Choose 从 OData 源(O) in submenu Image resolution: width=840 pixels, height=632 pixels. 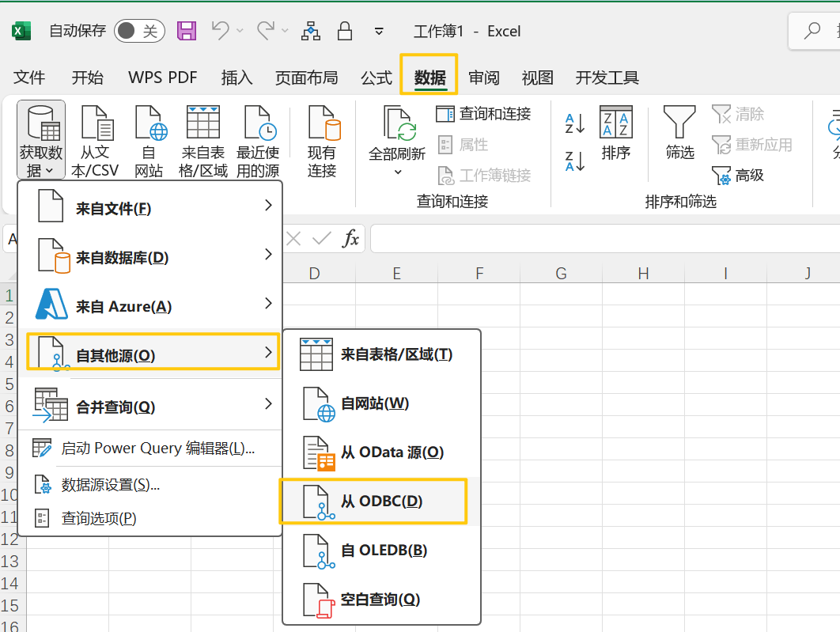click(x=381, y=452)
